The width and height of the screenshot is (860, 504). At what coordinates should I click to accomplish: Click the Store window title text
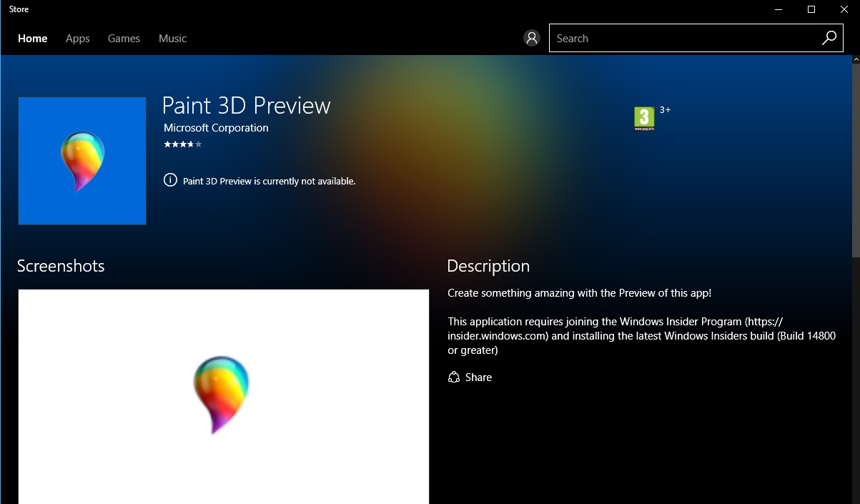(19, 9)
